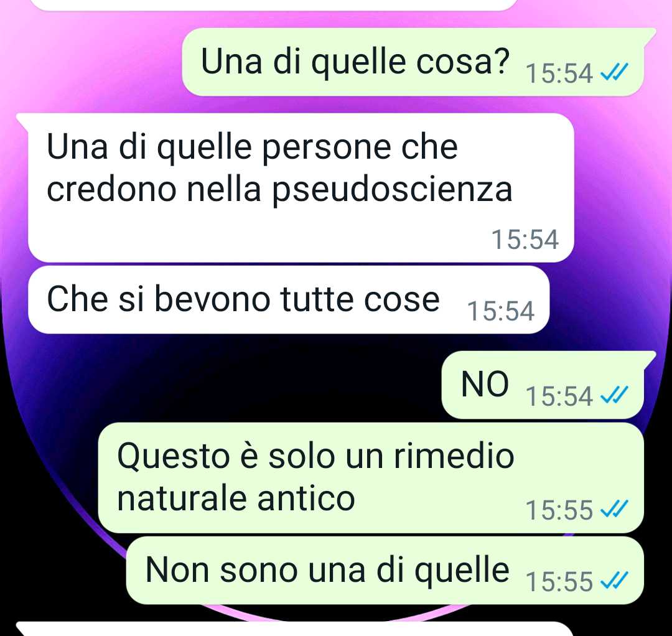The height and width of the screenshot is (636, 672).
Task: Tap the 'Non sono una di quelle' message
Action: pyautogui.click(x=385, y=571)
